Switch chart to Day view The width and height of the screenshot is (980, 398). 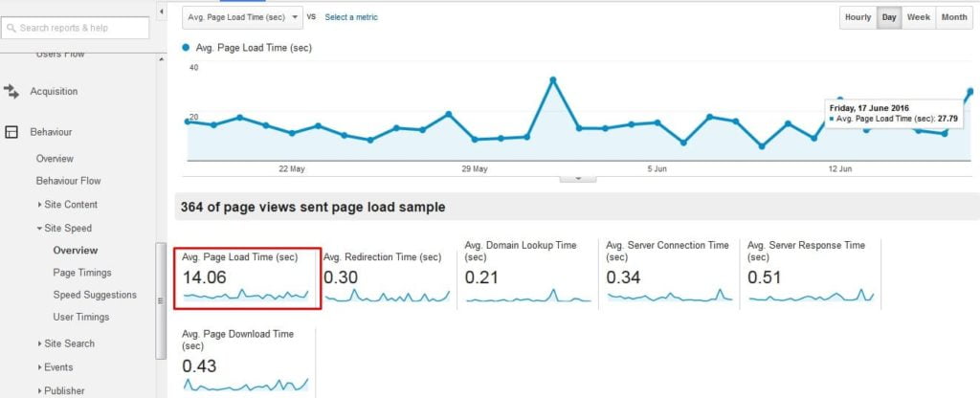889,17
